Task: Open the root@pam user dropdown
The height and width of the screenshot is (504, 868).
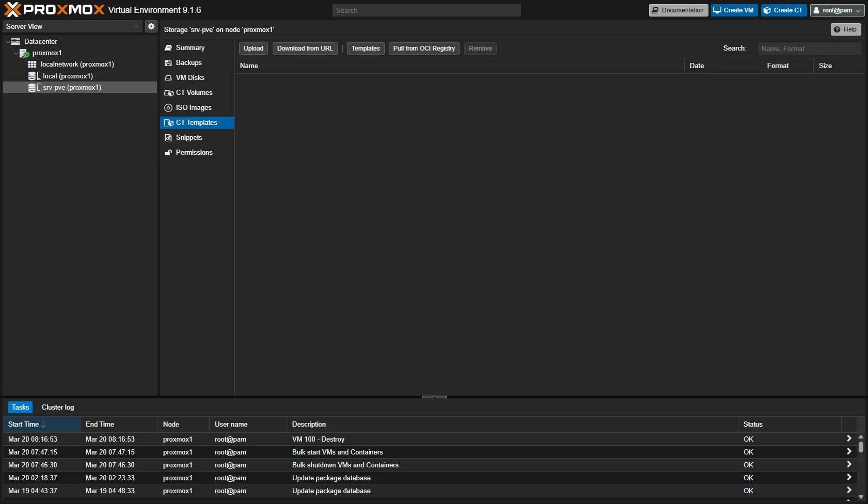Action: (x=837, y=10)
